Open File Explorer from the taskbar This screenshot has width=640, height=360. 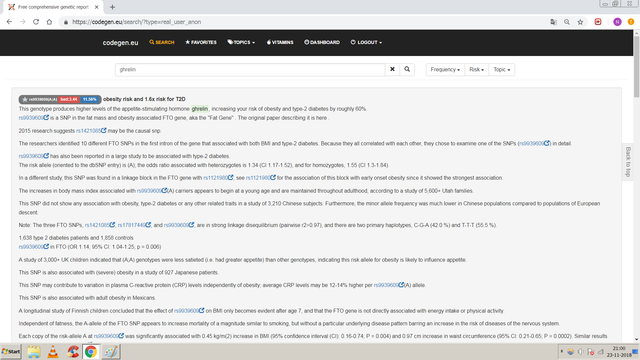pos(33,351)
